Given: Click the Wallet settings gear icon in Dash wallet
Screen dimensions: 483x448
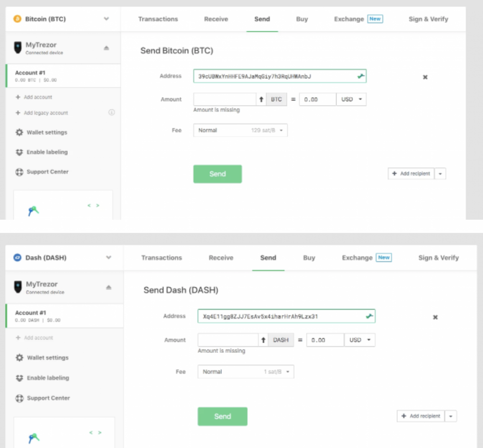Looking at the screenshot, I should [19, 357].
